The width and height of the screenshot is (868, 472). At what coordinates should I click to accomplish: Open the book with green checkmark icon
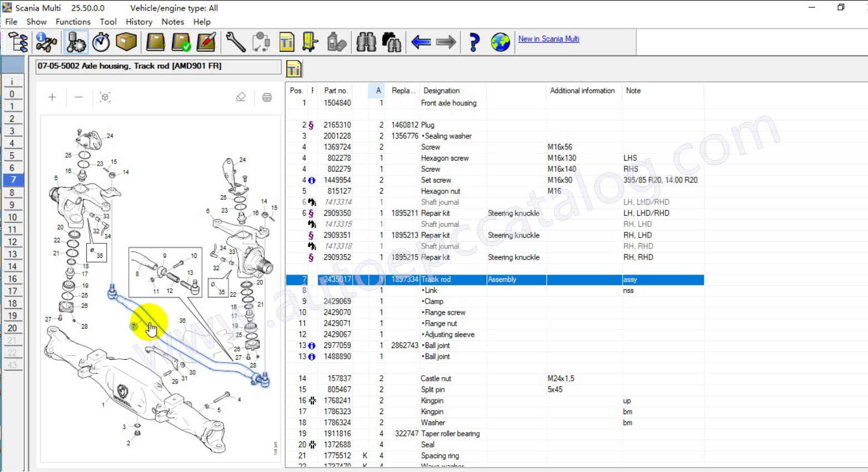pos(181,42)
